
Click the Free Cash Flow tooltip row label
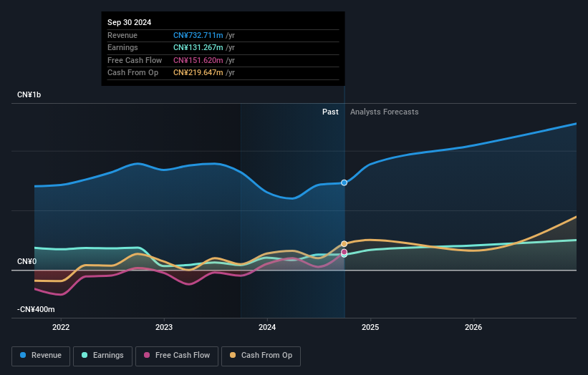click(x=135, y=60)
